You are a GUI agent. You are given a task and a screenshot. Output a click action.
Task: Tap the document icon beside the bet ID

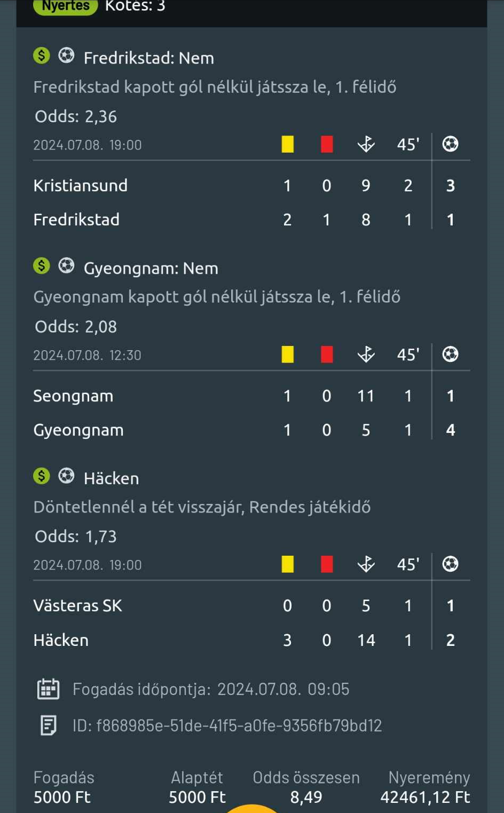(x=48, y=725)
